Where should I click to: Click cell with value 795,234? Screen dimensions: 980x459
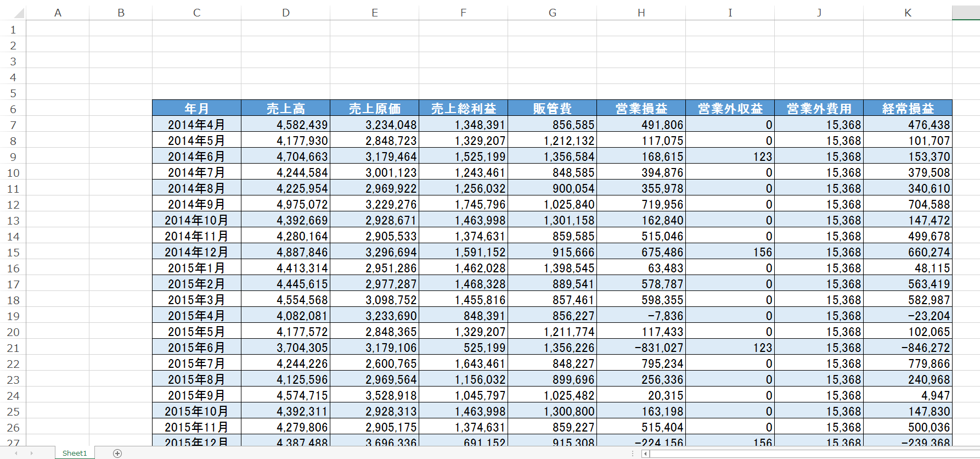pyautogui.click(x=641, y=363)
